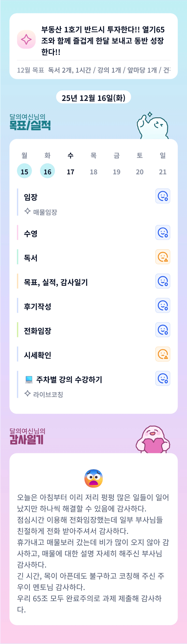Screen dimensions: 187x644
Task: Open the 25년 12월 16일(화) date selector
Action: tap(94, 97)
